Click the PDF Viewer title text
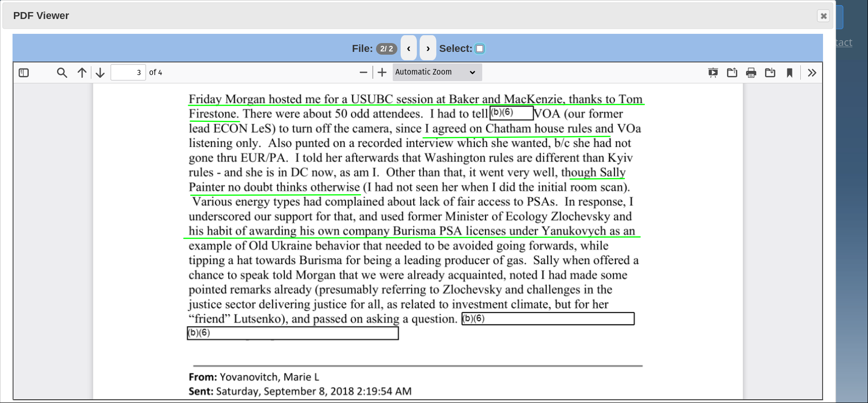Viewport: 868px width, 403px height. tap(41, 16)
